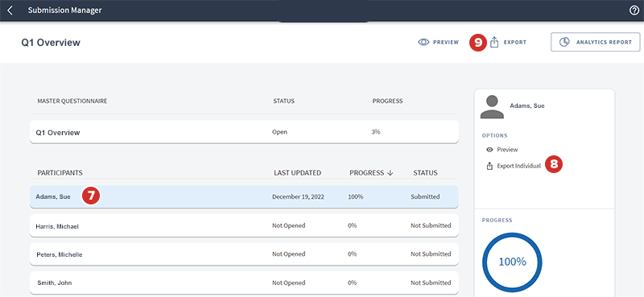Click the export share icon in header

click(x=494, y=42)
